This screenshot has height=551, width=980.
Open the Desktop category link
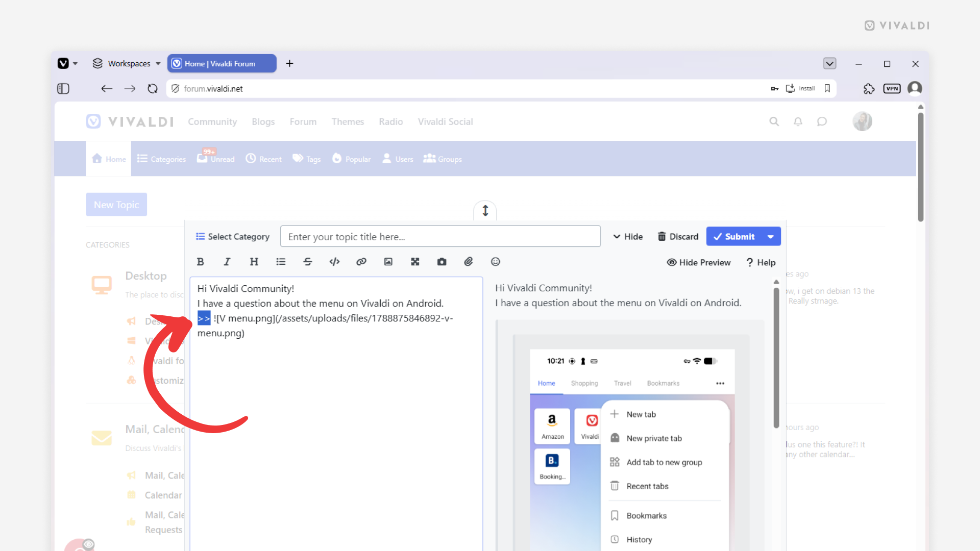point(146,275)
